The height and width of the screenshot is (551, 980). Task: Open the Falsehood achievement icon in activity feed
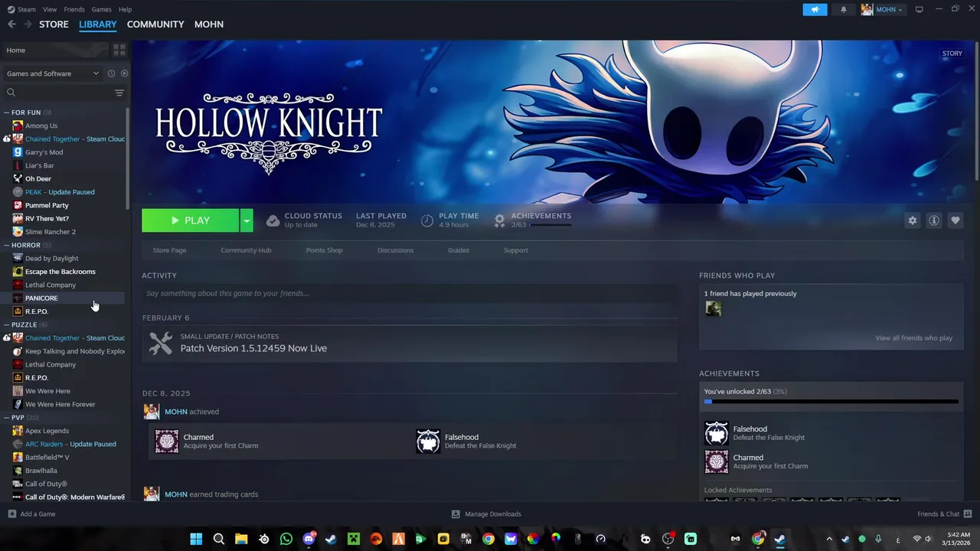point(428,442)
